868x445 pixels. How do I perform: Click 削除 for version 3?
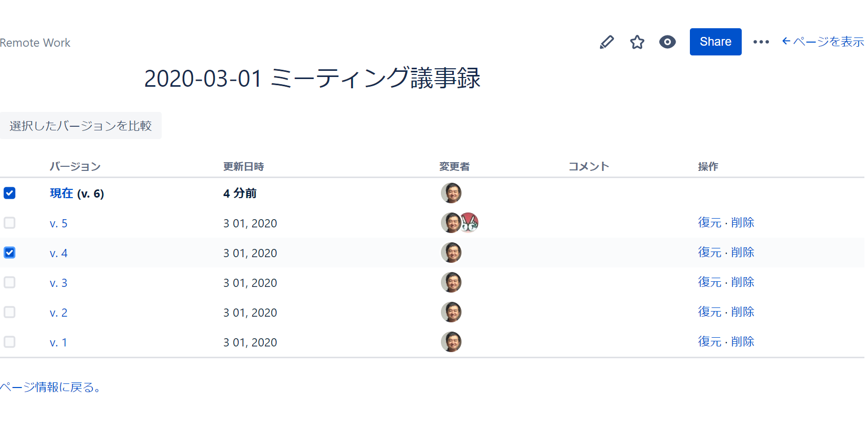(x=743, y=282)
